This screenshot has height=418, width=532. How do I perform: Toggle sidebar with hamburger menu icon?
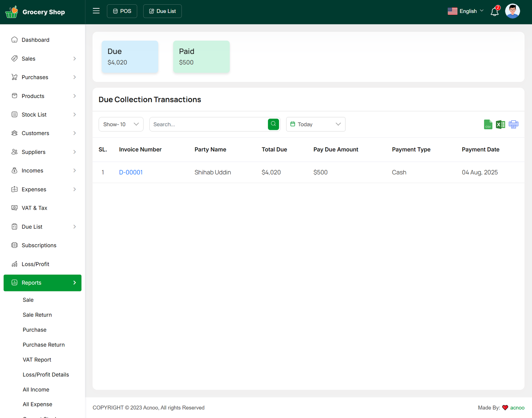[x=96, y=11]
